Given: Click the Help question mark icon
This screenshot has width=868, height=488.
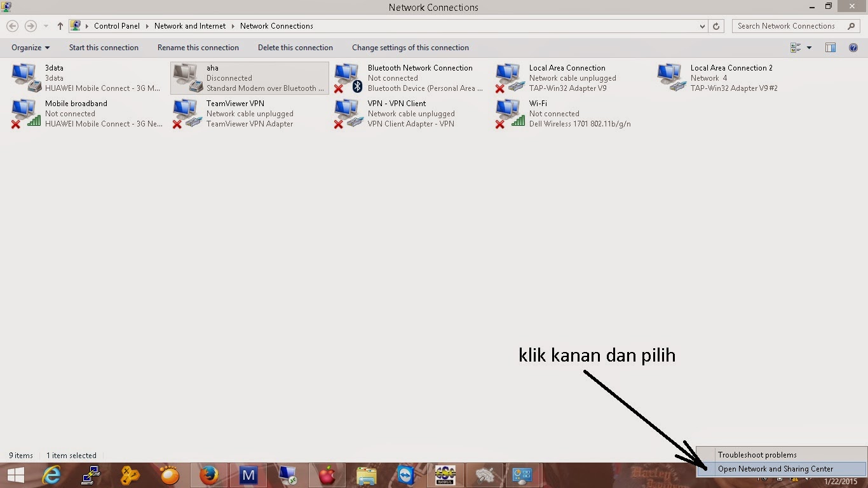Looking at the screenshot, I should click(853, 48).
